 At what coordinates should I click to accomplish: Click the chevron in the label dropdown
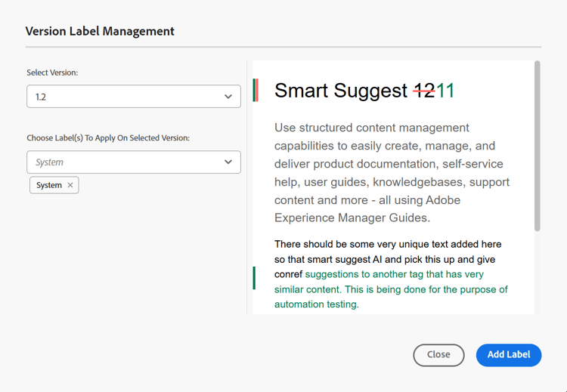pyautogui.click(x=228, y=162)
